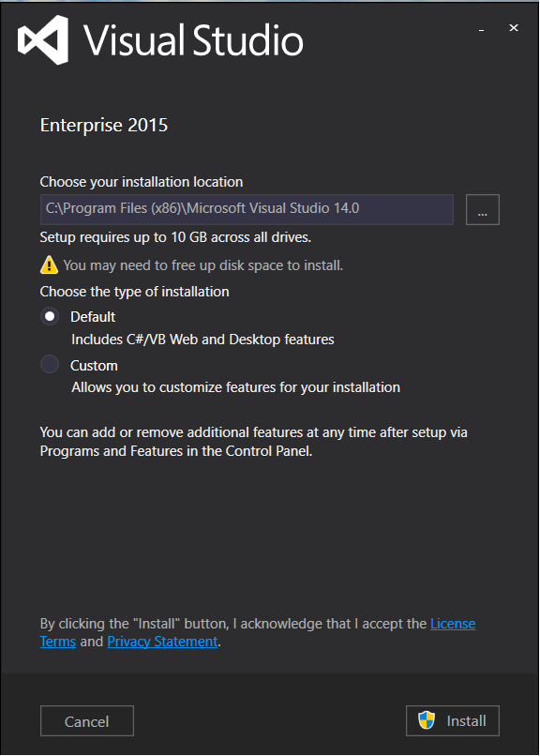Viewport: 540px width, 756px height.
Task: Choose the Custom option label
Action: click(x=94, y=366)
